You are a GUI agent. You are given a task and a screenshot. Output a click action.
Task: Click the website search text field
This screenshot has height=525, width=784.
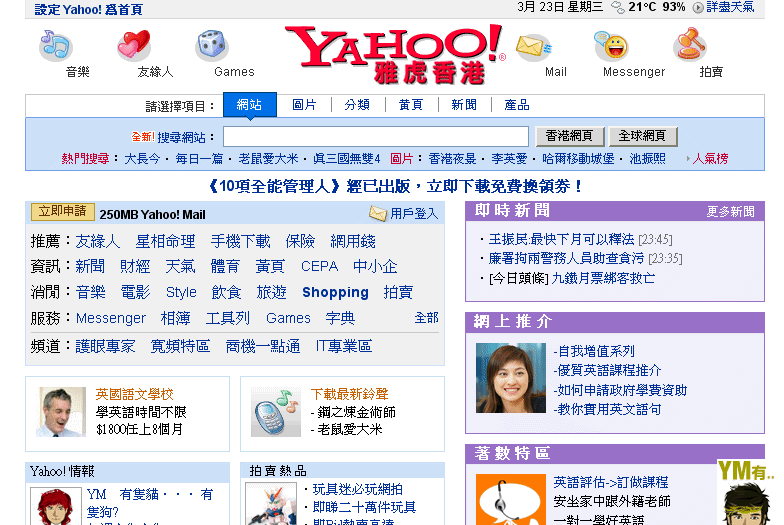(x=376, y=136)
